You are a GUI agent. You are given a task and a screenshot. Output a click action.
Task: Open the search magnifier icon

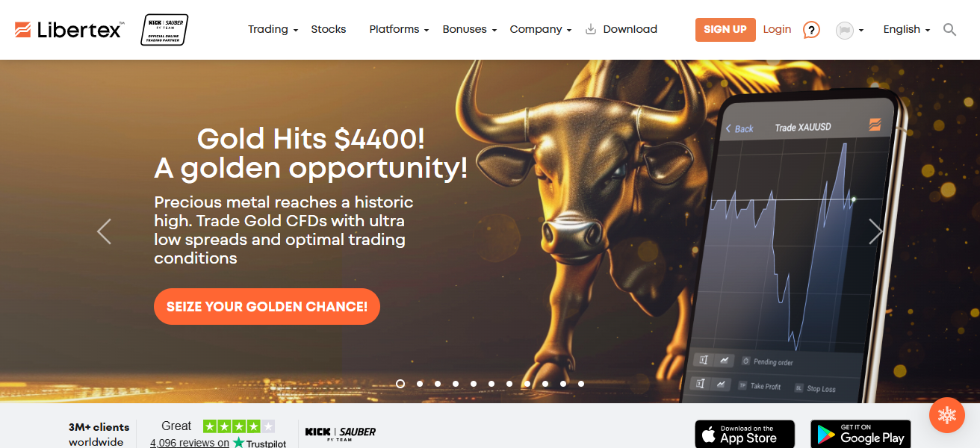[x=949, y=30]
